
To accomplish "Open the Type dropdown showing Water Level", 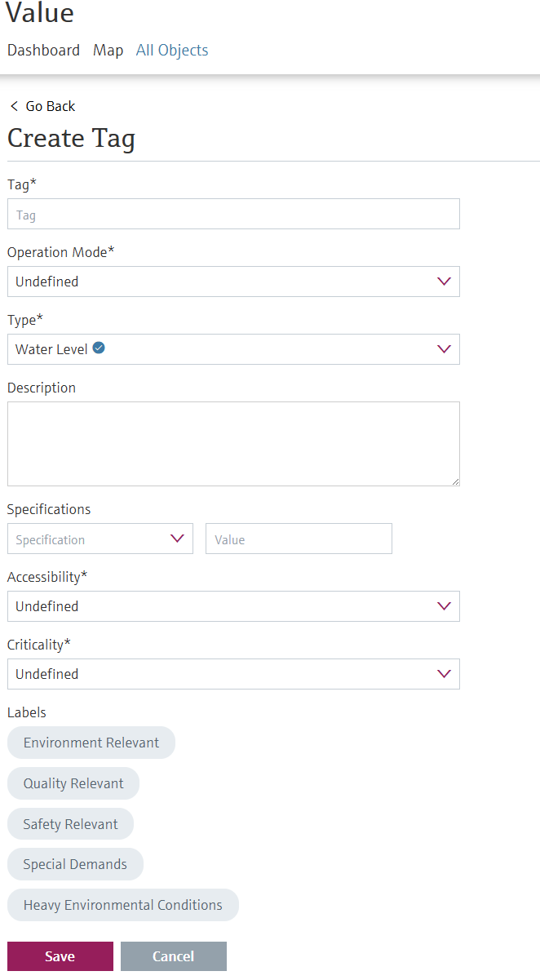I will [x=233, y=349].
